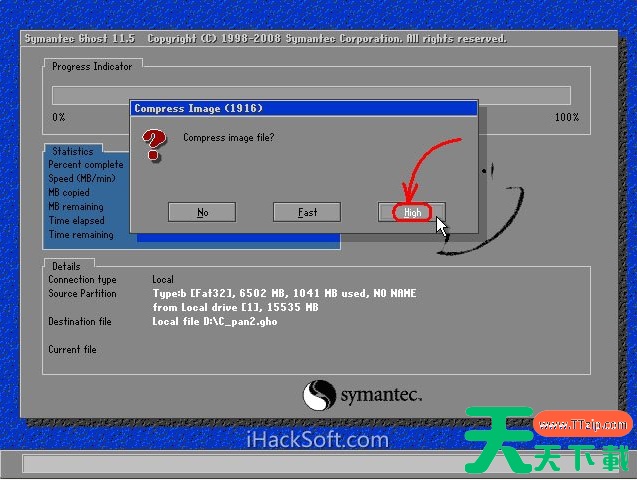Screen dimensions: 637x480
Task: Click the Time remaining label
Action: coord(81,234)
